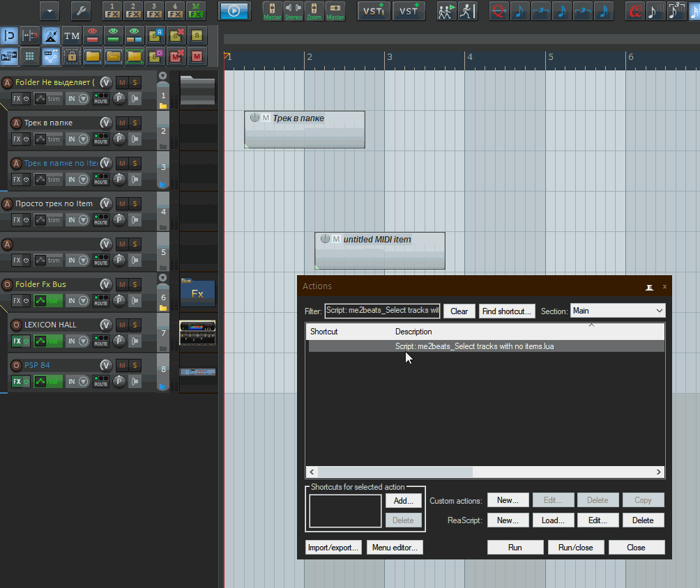Click the red Q arrow quantize icon
Viewport: 700px width, 588px height.
(499, 11)
